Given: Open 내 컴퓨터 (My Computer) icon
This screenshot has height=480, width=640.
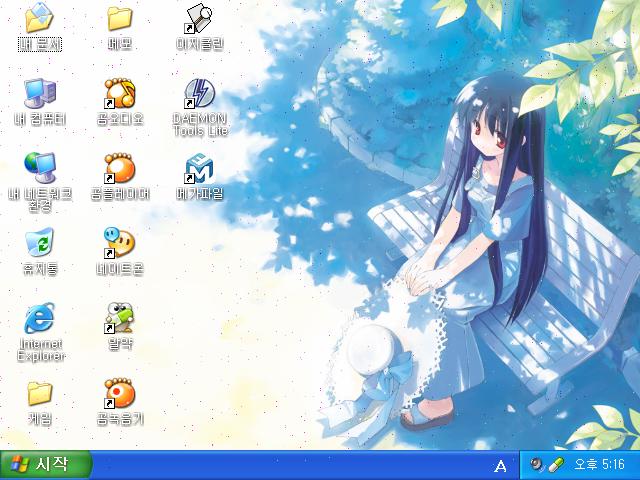Looking at the screenshot, I should pos(40,94).
